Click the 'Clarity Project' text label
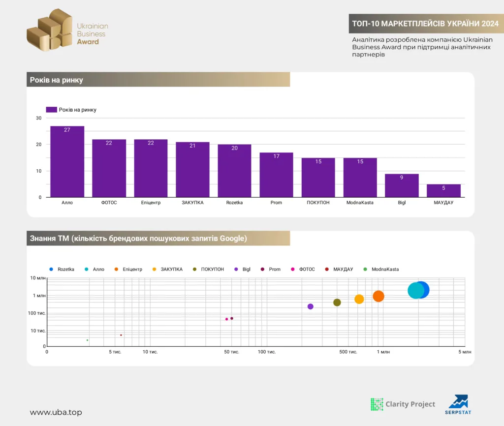The image size is (504, 426). coord(410,404)
